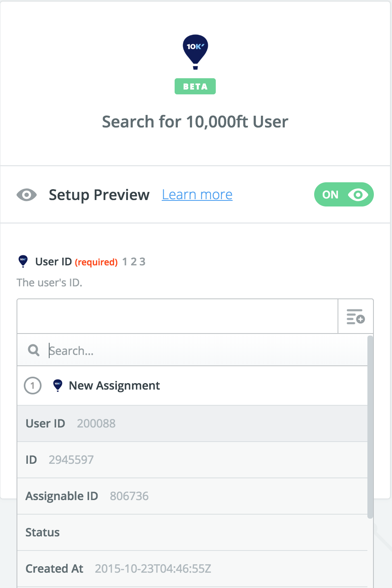The height and width of the screenshot is (588, 392).
Task: Turn off the Setup Preview ON toggle
Action: click(344, 195)
